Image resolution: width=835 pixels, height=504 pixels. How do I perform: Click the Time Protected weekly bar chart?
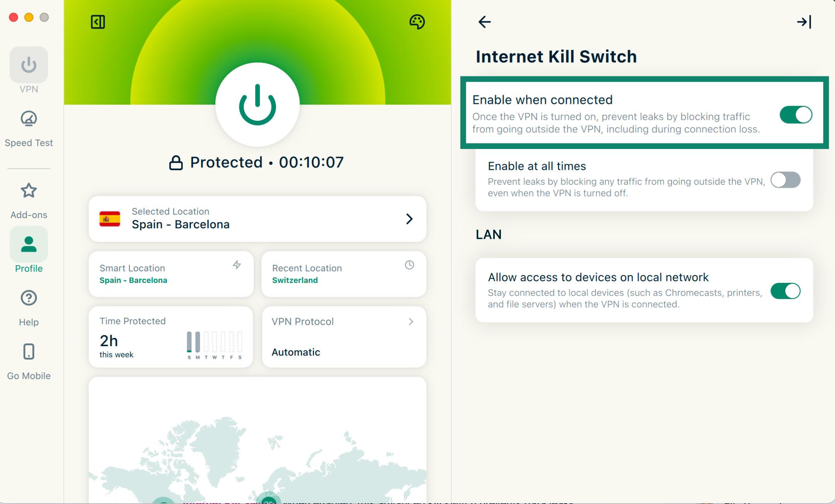[x=214, y=343]
